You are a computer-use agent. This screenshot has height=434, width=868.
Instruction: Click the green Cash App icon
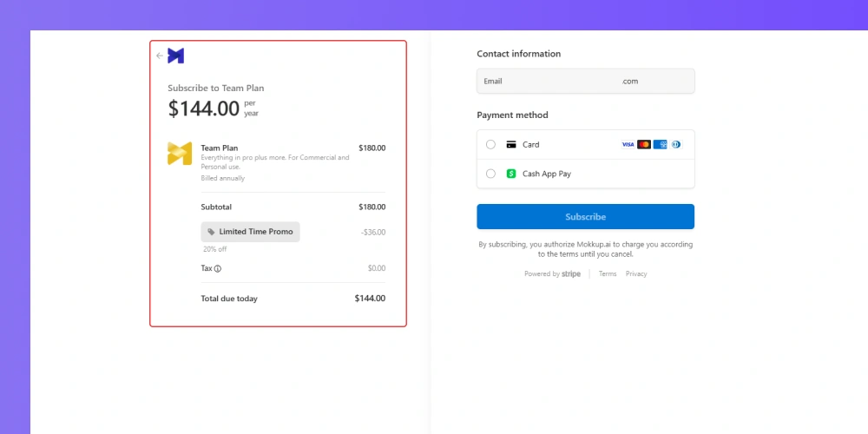pos(511,174)
